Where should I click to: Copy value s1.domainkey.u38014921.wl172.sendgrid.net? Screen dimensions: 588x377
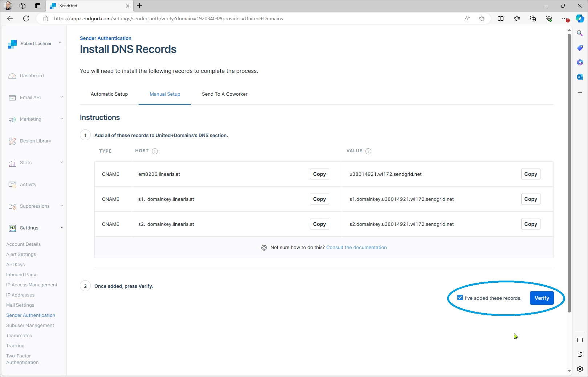(x=531, y=199)
